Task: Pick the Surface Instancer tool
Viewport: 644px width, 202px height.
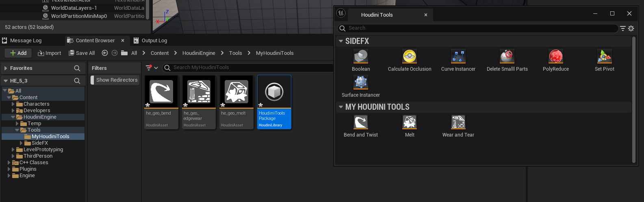Action: click(x=360, y=83)
